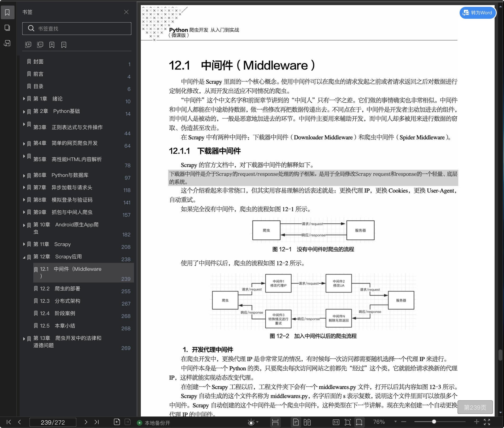Enter fullscreen mode icon
The height and width of the screenshot is (428, 504).
click(x=487, y=422)
